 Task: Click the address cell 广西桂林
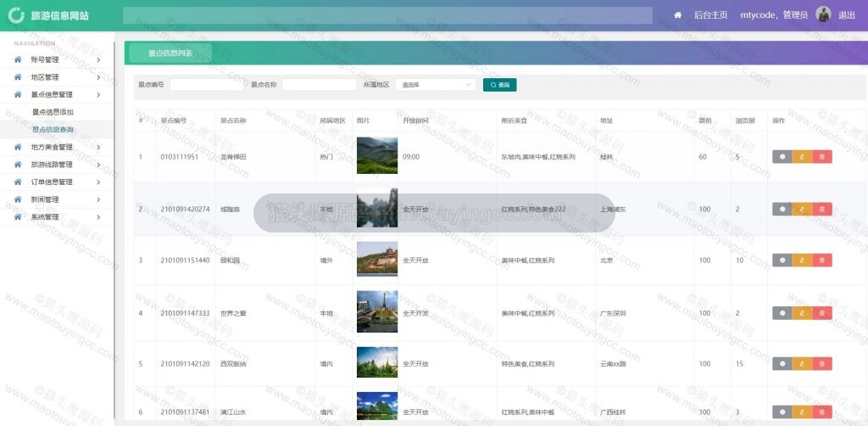[x=614, y=412]
